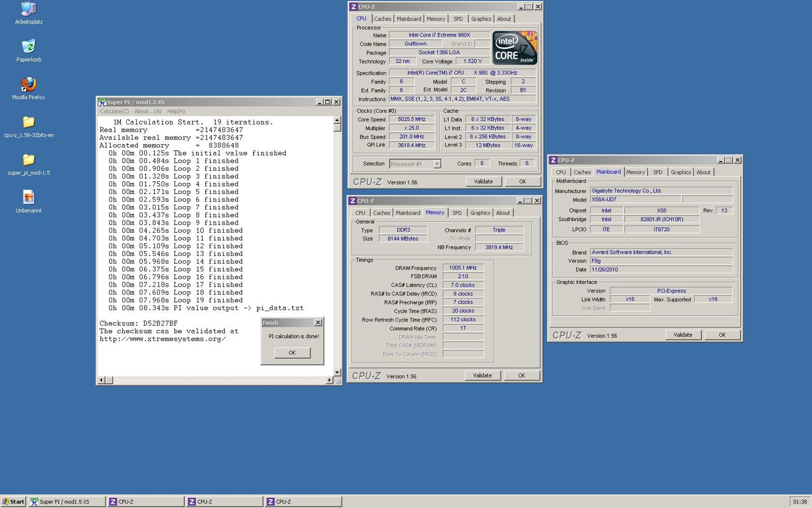The width and height of the screenshot is (812, 508).
Task: Select CPU tab in Memory window
Action: click(x=360, y=213)
